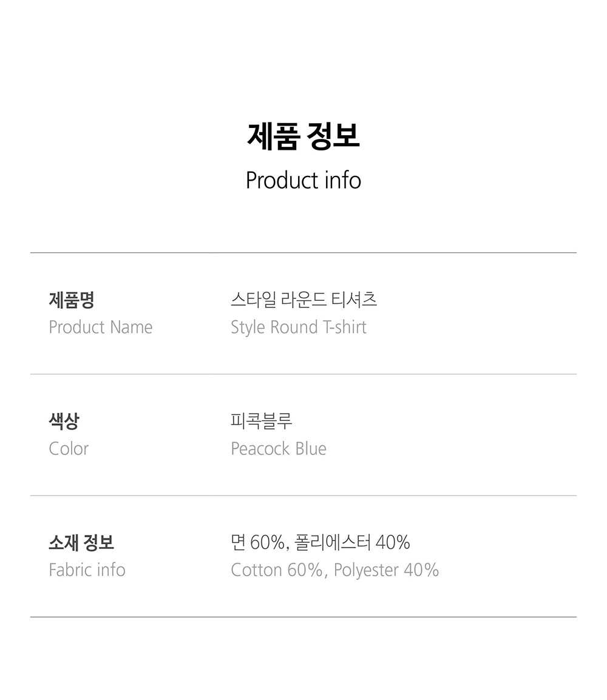Select the 제품명 label
The image size is (607, 700).
pyautogui.click(x=71, y=300)
